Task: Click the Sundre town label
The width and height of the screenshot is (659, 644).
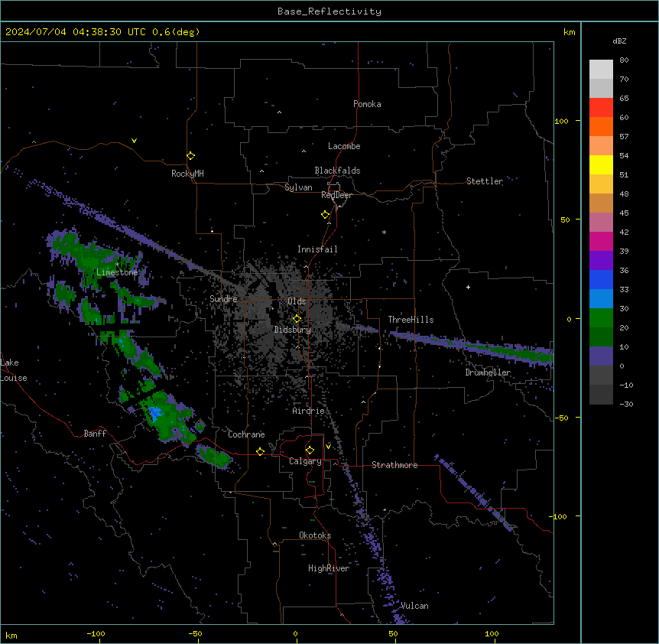Action: click(223, 299)
